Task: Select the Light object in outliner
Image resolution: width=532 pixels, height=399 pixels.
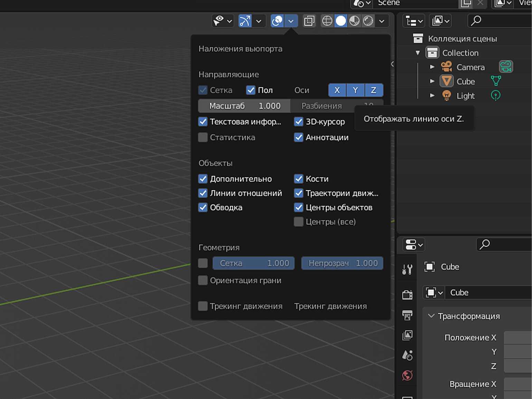Action: point(465,96)
